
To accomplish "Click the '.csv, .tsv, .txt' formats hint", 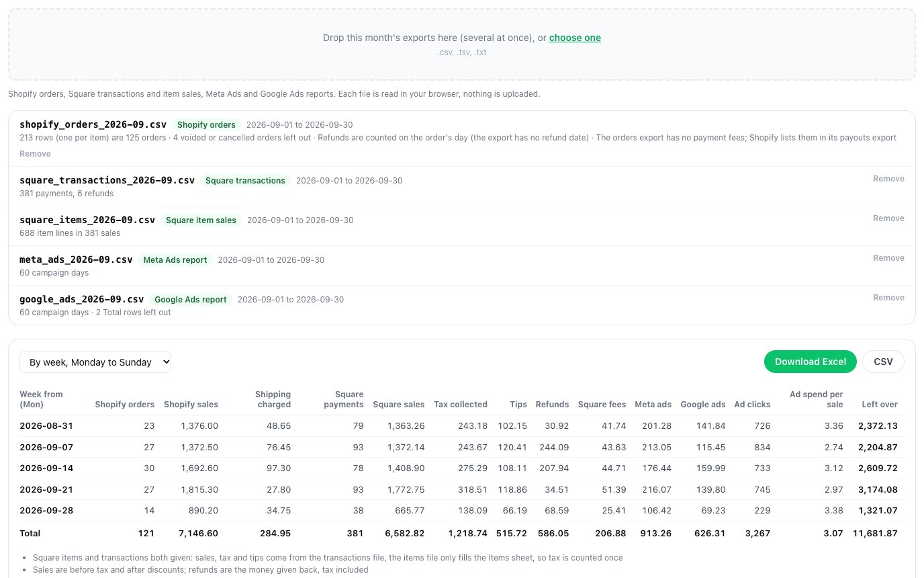I will pos(462,52).
